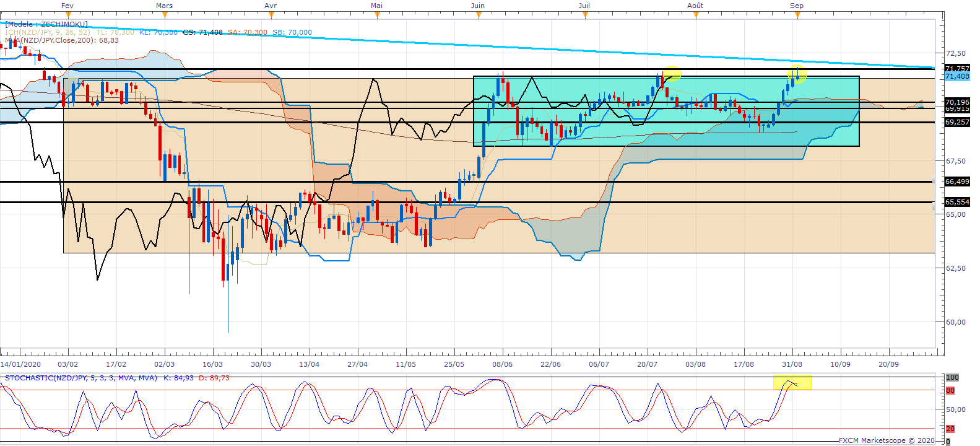Click the SB: 70,000 value
Viewport: 980px width, 446px height.
pos(292,32)
